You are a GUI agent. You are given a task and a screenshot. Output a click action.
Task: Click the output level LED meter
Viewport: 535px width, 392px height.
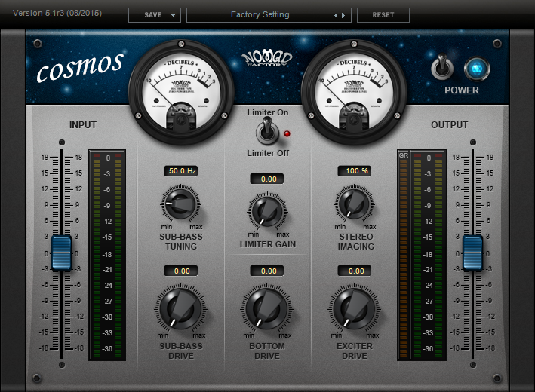pyautogui.click(x=428, y=255)
